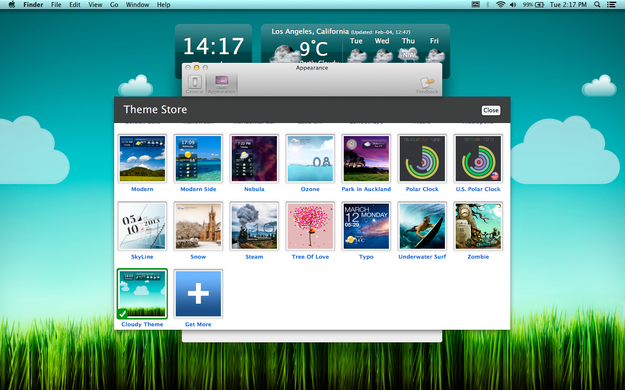
Task: Click the Ozone name link
Action: (310, 189)
